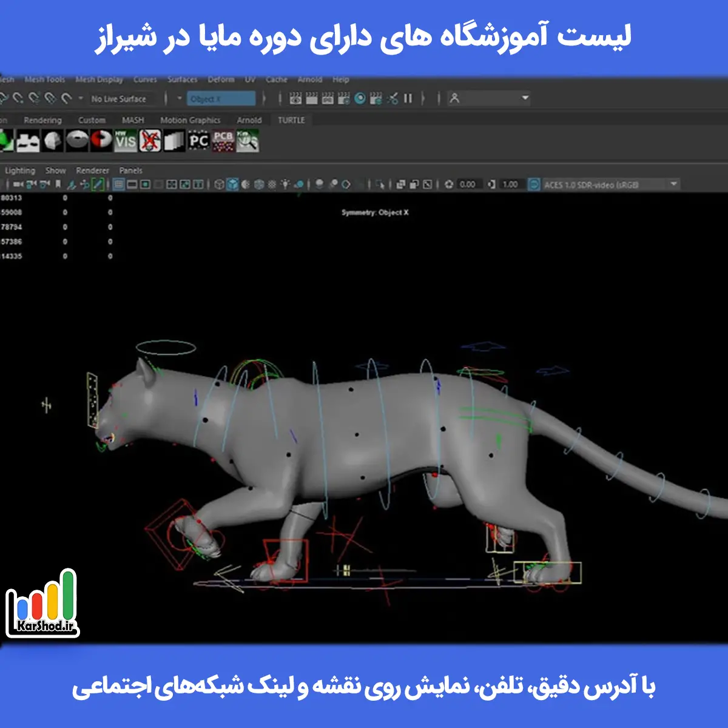Open the Curves menu

(145, 79)
